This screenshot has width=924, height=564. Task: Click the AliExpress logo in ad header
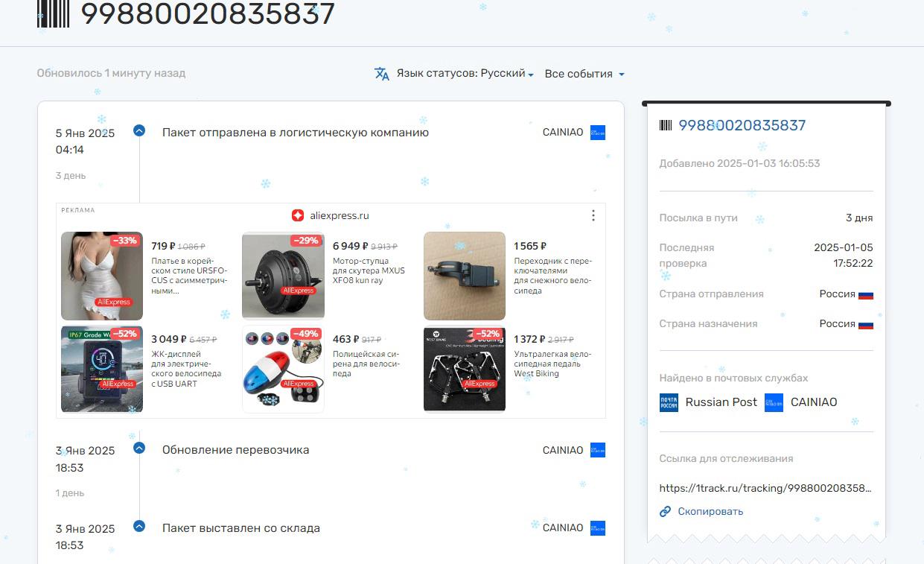coord(298,216)
